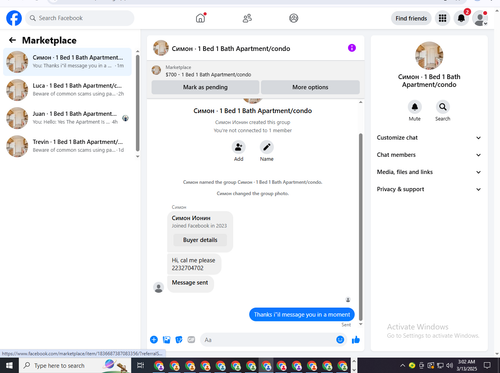Viewport: 500px width, 373px height.
Task: Open the Juan conversation
Action: tap(67, 118)
